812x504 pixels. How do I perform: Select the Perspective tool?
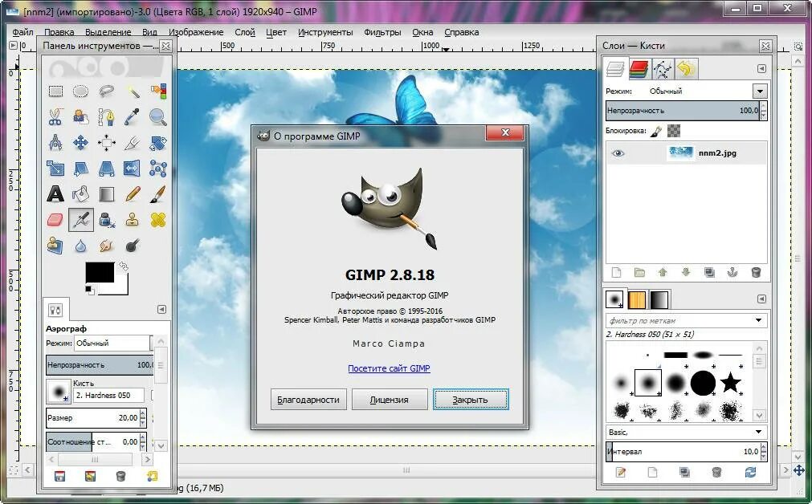[107, 169]
